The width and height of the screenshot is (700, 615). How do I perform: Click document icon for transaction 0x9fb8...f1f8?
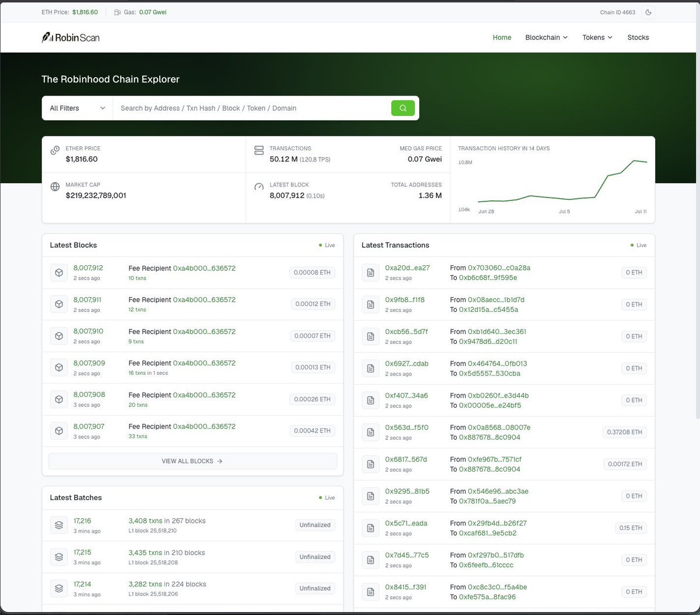tap(370, 304)
